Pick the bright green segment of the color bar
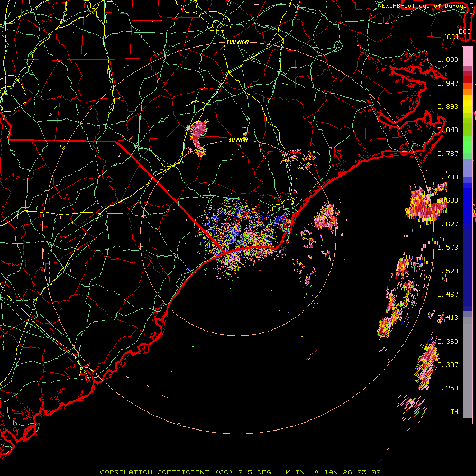 tap(467, 144)
